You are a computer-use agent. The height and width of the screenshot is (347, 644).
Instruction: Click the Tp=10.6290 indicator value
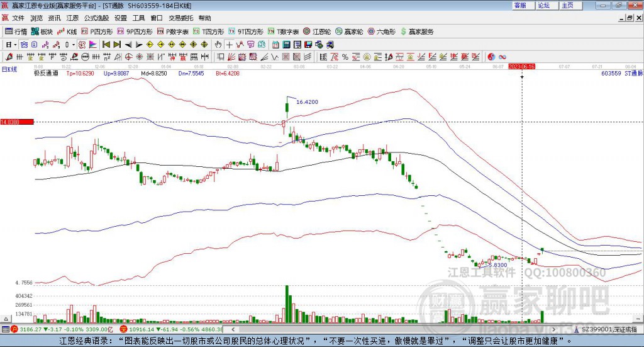coord(80,74)
